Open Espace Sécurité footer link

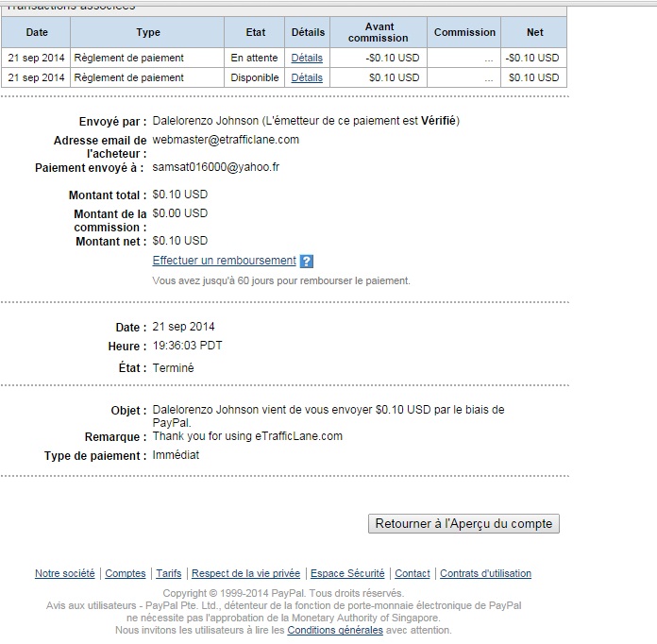347,573
